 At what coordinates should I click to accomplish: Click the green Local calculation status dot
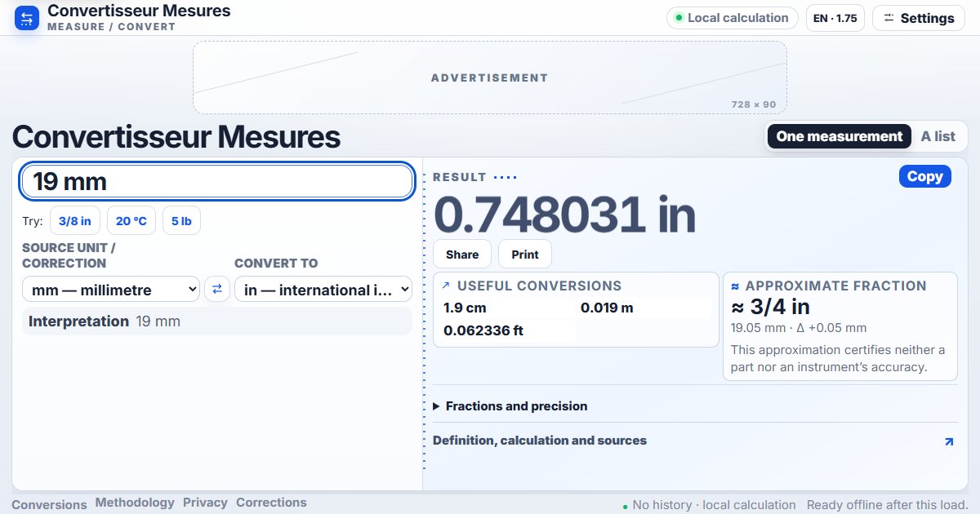coord(679,18)
